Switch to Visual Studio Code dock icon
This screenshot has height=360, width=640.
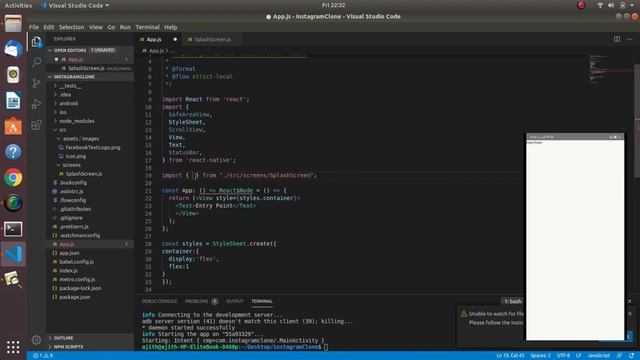pyautogui.click(x=13, y=254)
